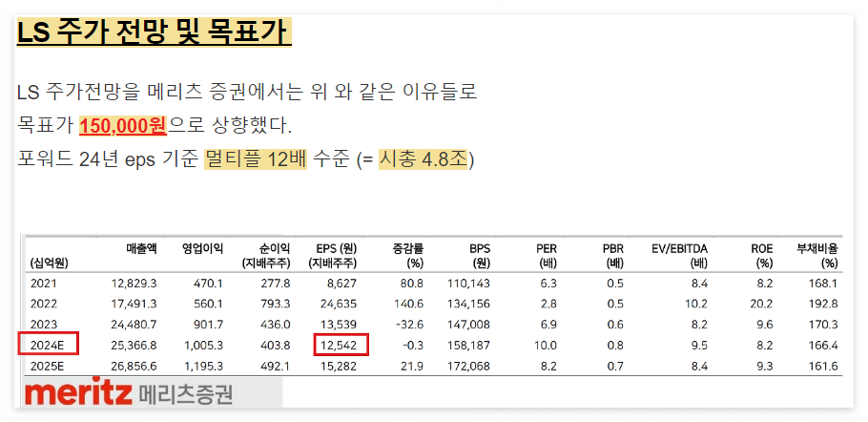Click the 2022 growth rate 140.6
The image size is (868, 422).
(410, 304)
